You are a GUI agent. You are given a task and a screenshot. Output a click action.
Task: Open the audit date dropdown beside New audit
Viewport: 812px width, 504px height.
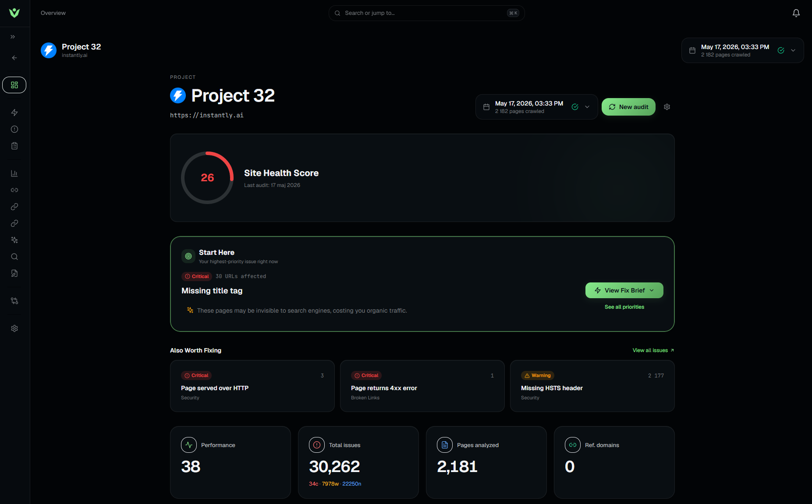(x=536, y=107)
